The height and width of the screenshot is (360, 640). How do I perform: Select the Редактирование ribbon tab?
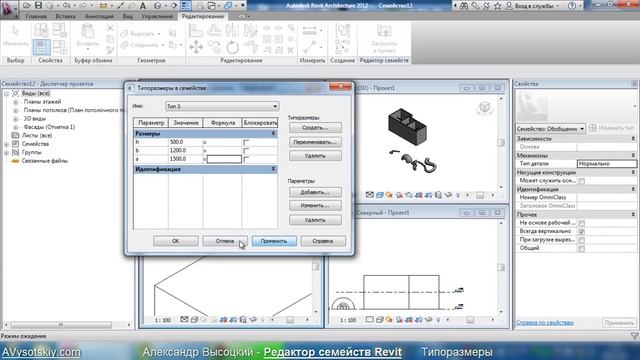point(203,16)
